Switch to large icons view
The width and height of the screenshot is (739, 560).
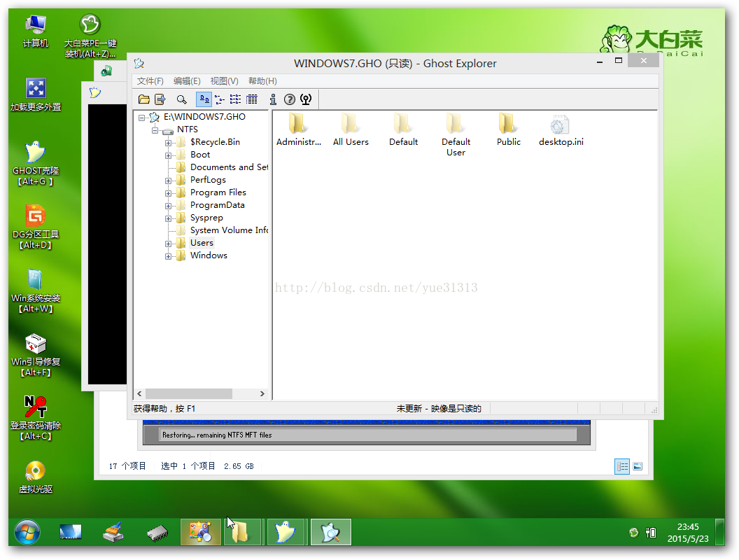tap(204, 99)
